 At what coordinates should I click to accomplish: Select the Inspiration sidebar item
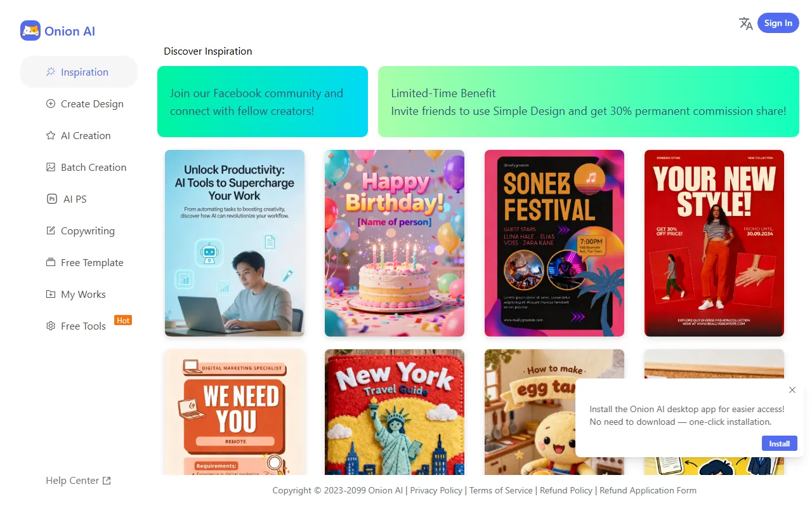(x=79, y=72)
